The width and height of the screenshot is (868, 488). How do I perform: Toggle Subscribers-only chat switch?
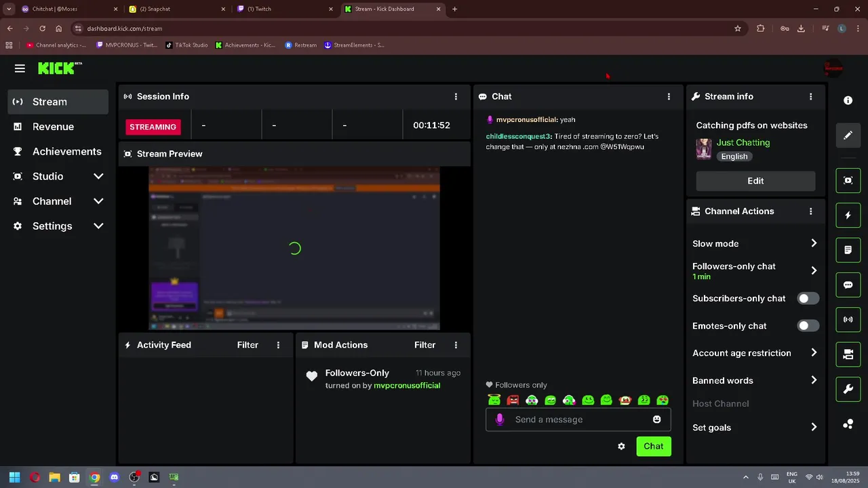click(x=808, y=298)
